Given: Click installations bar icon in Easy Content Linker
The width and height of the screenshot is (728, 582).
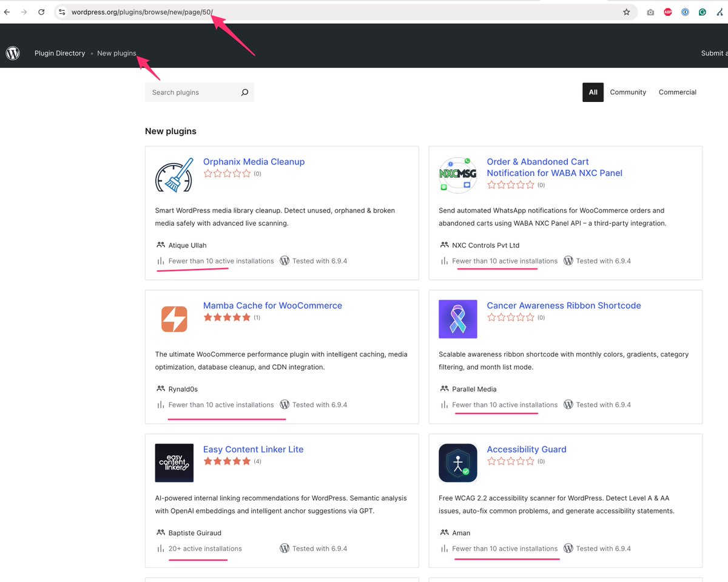Looking at the screenshot, I should coord(161,549).
